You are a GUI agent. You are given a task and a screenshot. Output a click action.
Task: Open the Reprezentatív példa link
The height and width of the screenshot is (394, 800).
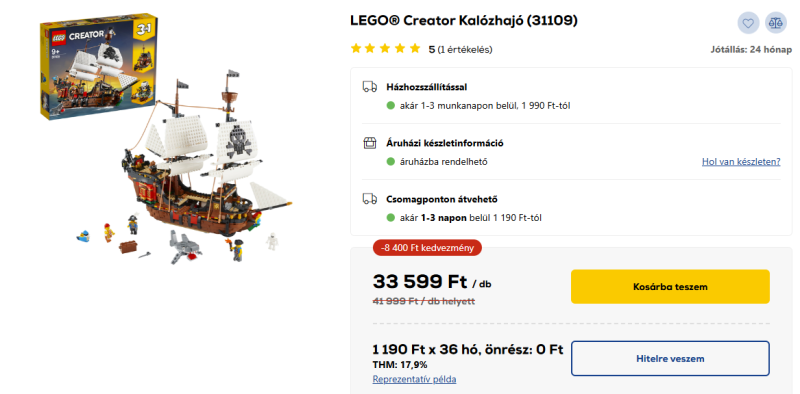pyautogui.click(x=414, y=379)
